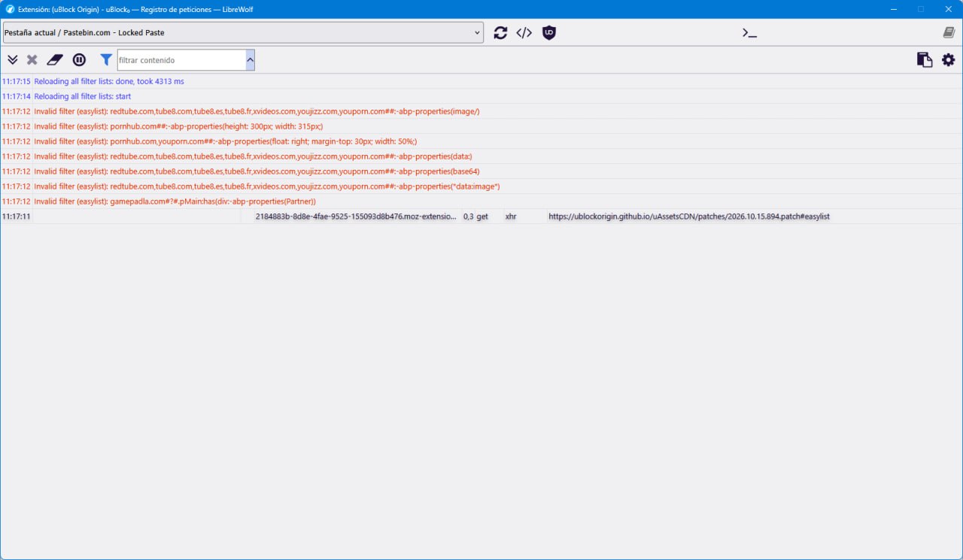The width and height of the screenshot is (963, 560).
Task: Click invalid filter row ending "(*data:image*)"
Action: click(481, 186)
